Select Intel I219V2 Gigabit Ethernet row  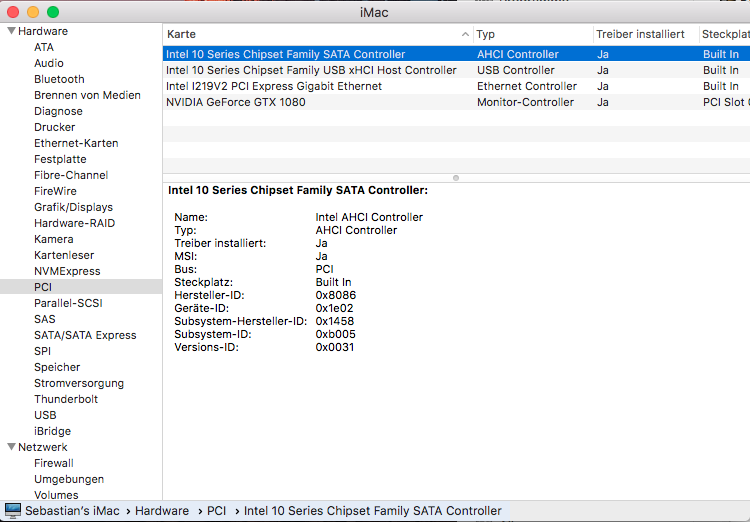[274, 86]
